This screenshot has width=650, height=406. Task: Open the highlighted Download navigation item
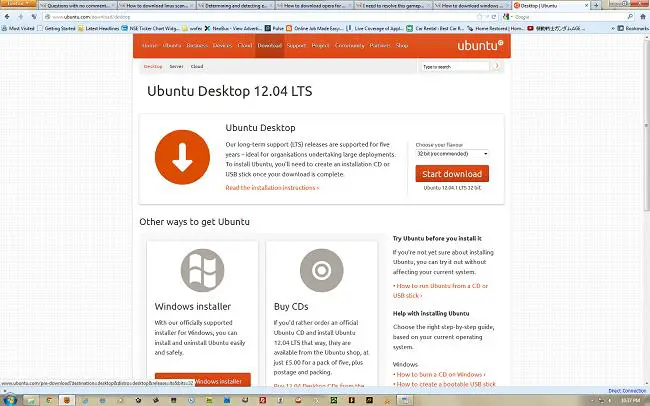pos(269,46)
